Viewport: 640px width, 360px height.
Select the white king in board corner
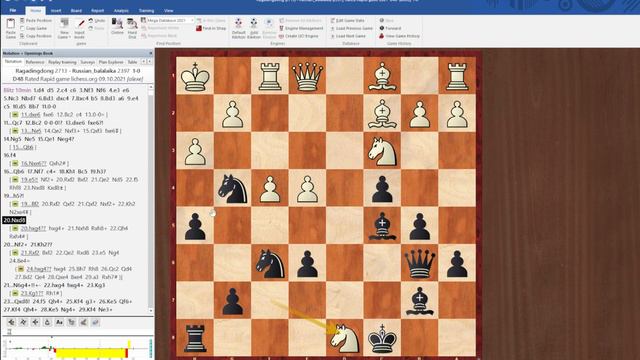195,76
